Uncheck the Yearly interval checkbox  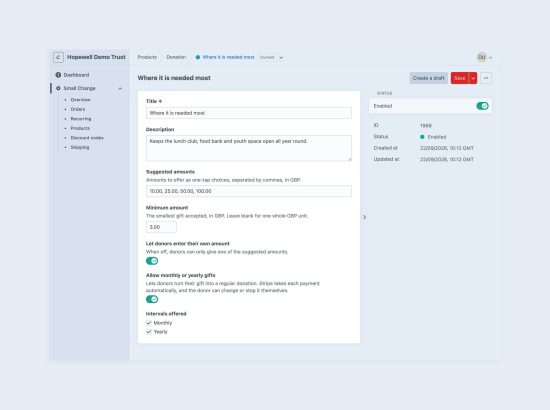(149, 332)
